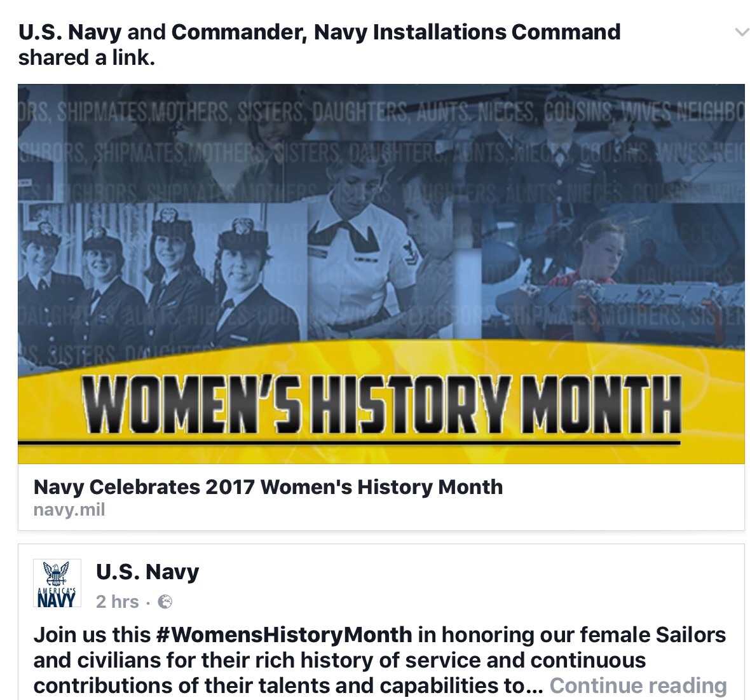
Task: Click the navy.mil domain label
Action: [x=69, y=509]
